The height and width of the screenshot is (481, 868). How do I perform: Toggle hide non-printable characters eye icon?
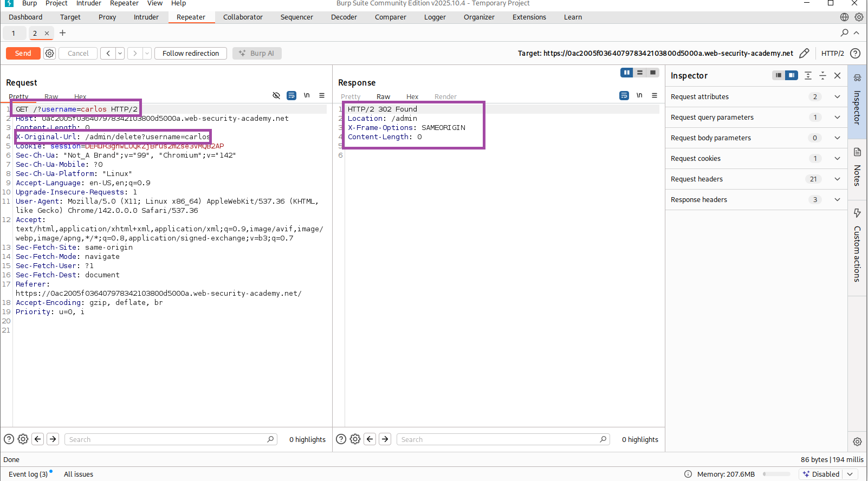coord(276,95)
